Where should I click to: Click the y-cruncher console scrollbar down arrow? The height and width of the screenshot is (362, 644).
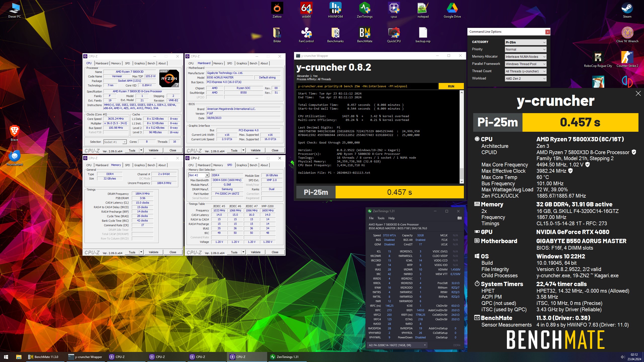pyautogui.click(x=462, y=182)
